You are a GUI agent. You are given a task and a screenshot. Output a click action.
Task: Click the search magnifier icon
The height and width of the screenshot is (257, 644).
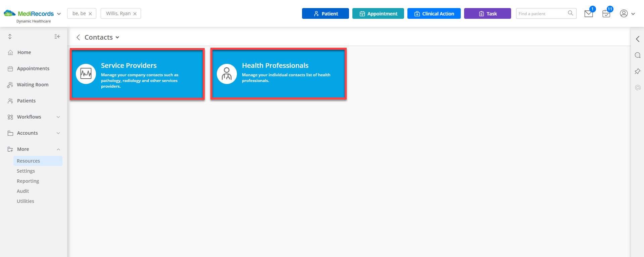click(x=571, y=13)
